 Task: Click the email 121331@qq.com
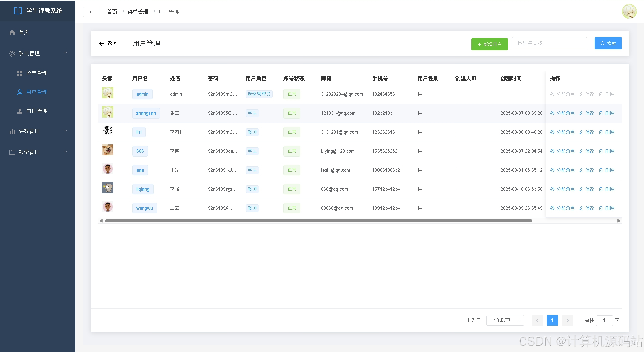pos(338,113)
